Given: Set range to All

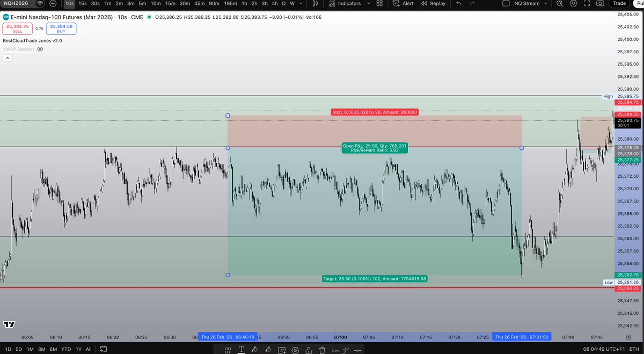Looking at the screenshot, I should [x=89, y=349].
